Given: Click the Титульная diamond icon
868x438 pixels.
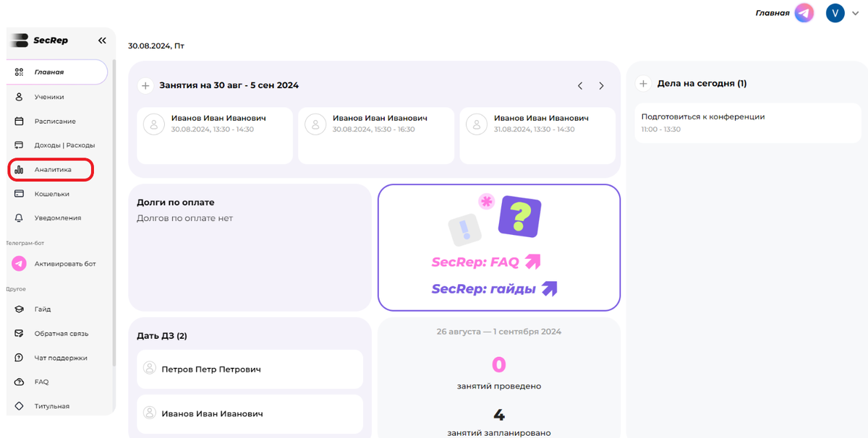Looking at the screenshot, I should 20,406.
